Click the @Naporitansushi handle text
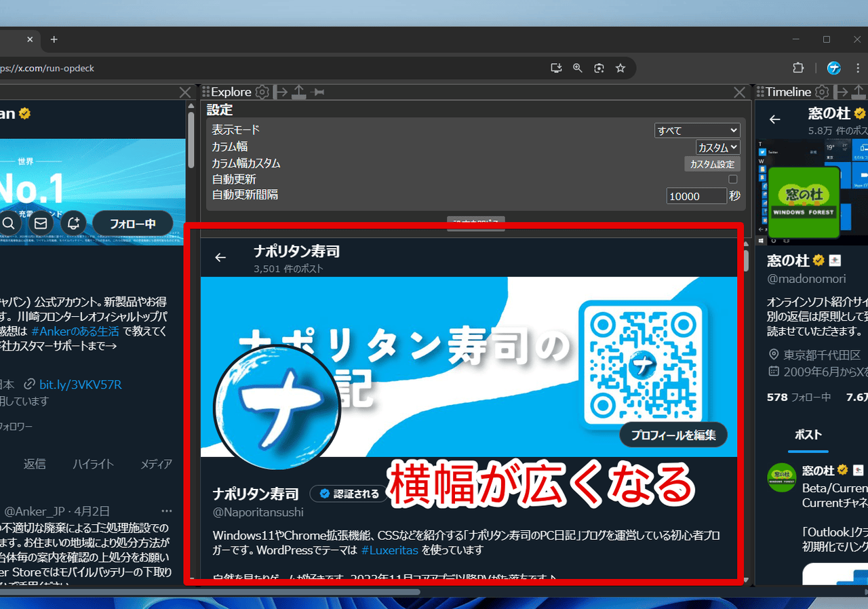This screenshot has height=609, width=868. click(258, 512)
